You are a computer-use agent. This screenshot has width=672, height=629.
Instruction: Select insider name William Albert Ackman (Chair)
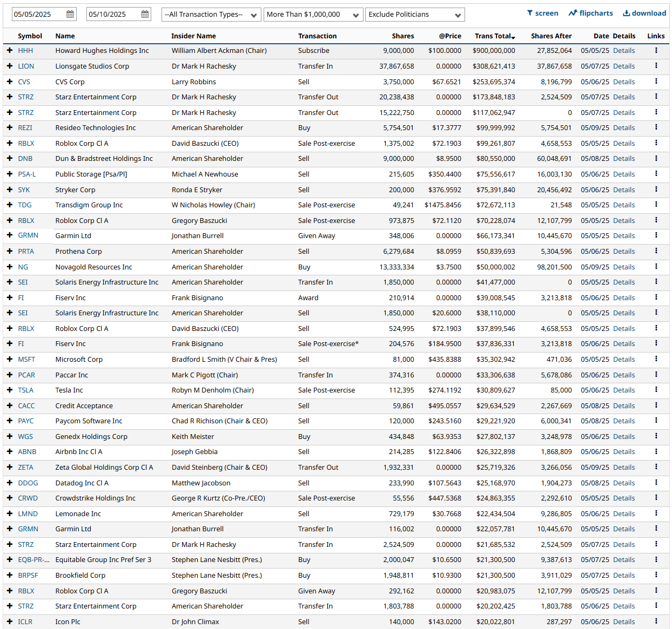coord(219,50)
